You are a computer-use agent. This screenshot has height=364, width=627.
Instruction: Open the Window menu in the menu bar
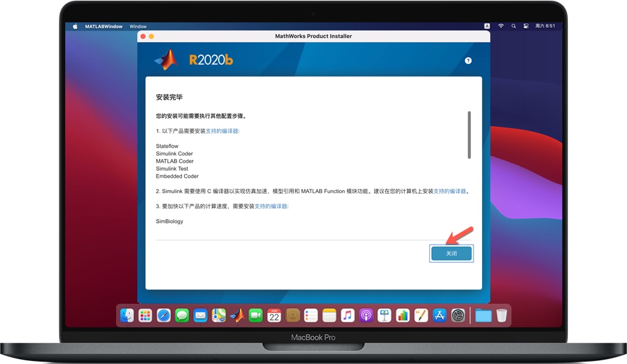[x=138, y=26]
